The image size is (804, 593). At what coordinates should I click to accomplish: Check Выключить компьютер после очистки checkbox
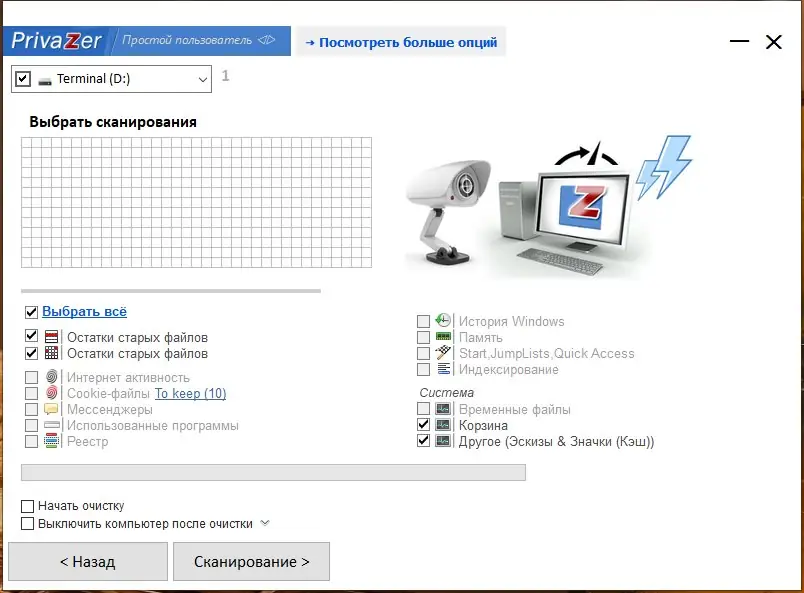[x=27, y=524]
